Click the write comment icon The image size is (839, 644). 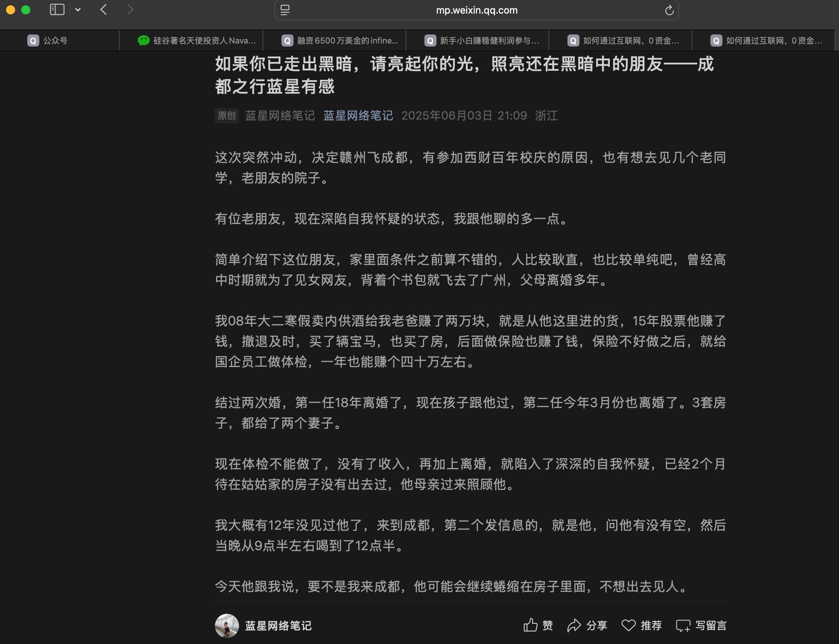[683, 625]
